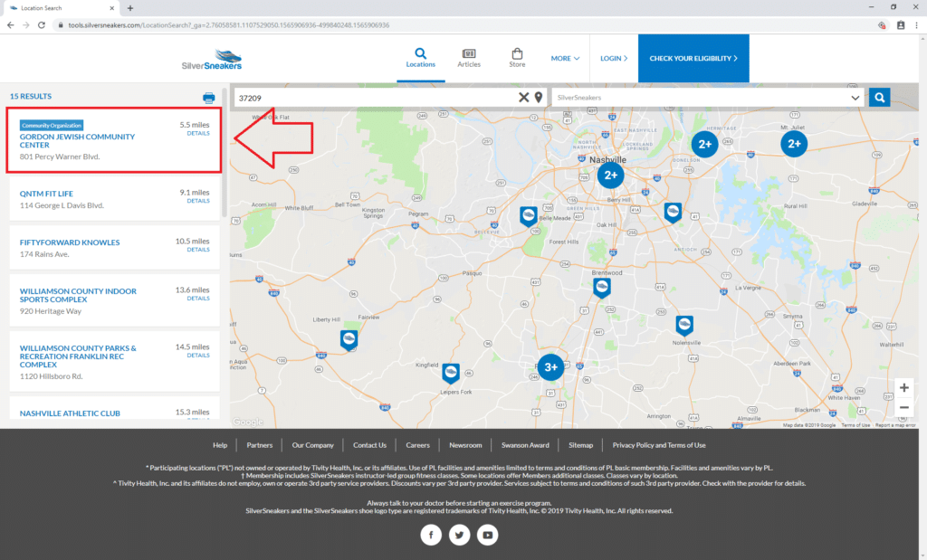
Task: Click the LOGIN link
Action: pyautogui.click(x=614, y=59)
